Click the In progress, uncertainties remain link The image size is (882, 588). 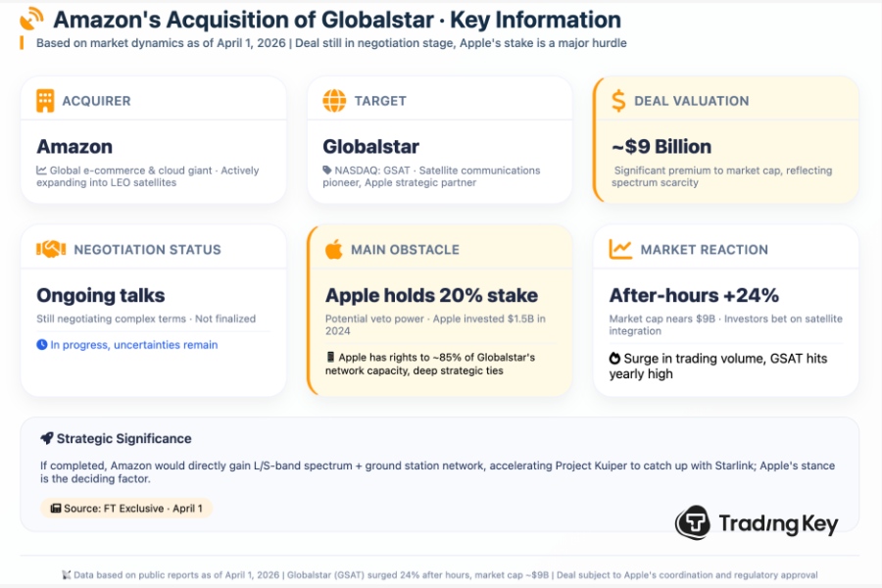(x=133, y=345)
